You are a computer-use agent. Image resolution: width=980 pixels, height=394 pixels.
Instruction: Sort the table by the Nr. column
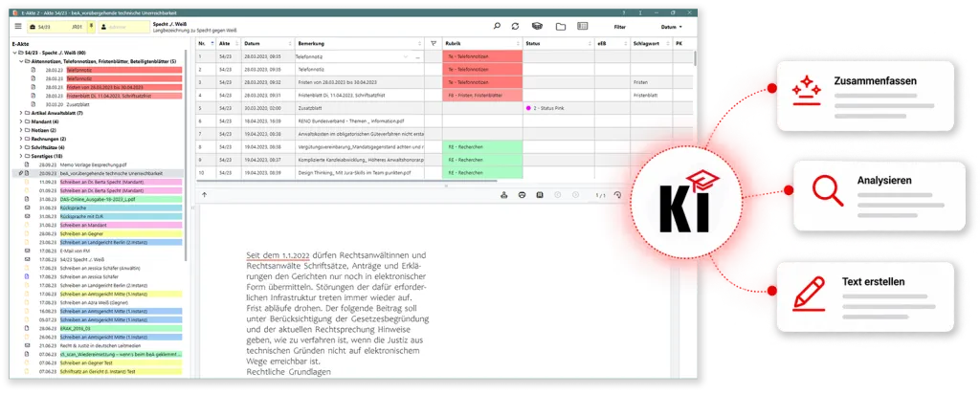click(x=207, y=43)
